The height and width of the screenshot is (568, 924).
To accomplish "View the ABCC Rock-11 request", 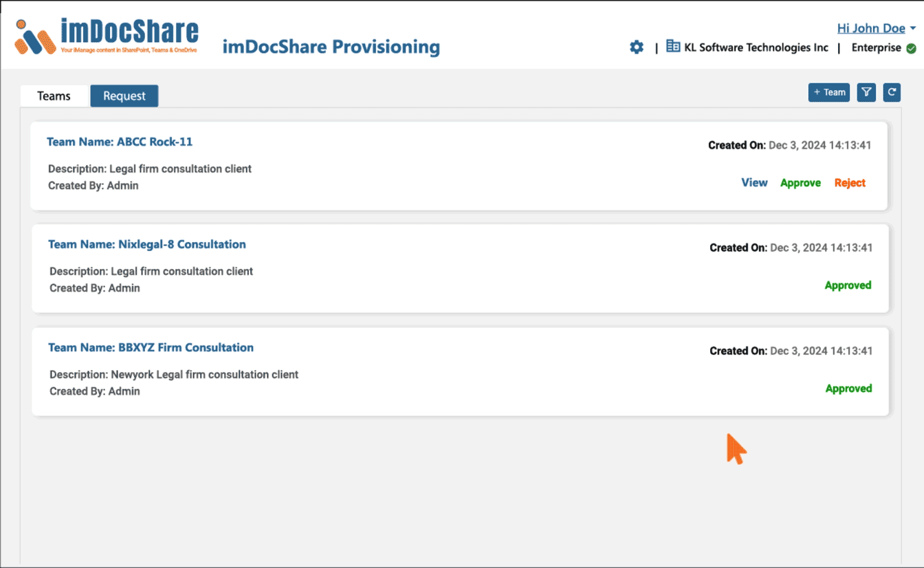I will click(x=754, y=182).
